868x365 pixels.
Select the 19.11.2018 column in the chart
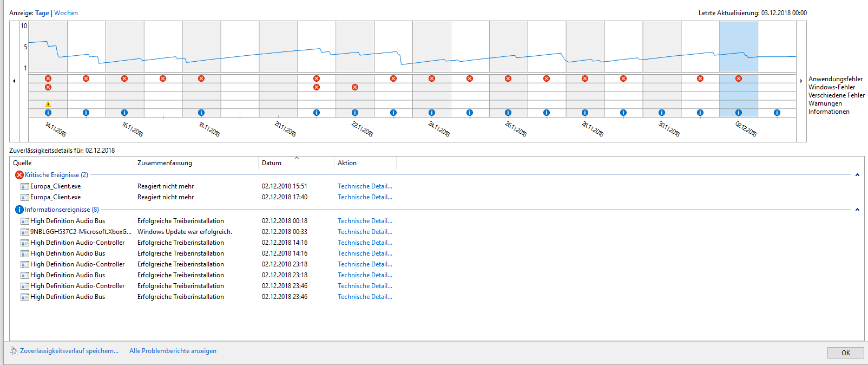tap(240, 68)
